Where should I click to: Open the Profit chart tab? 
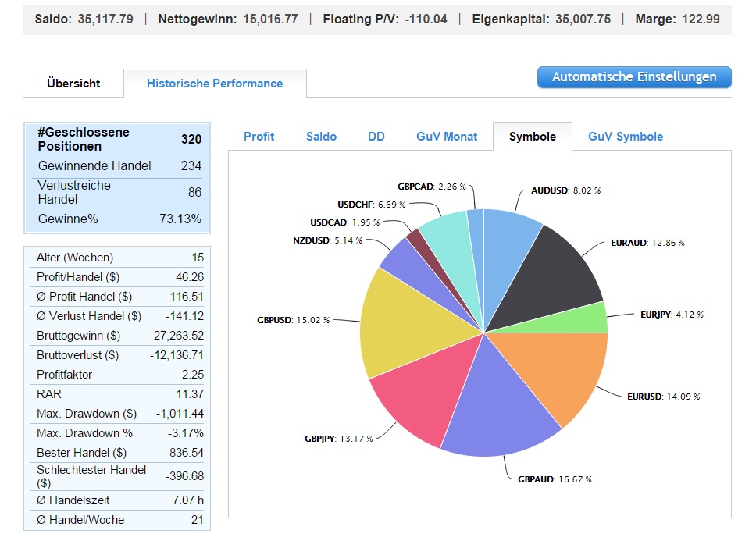click(x=259, y=137)
